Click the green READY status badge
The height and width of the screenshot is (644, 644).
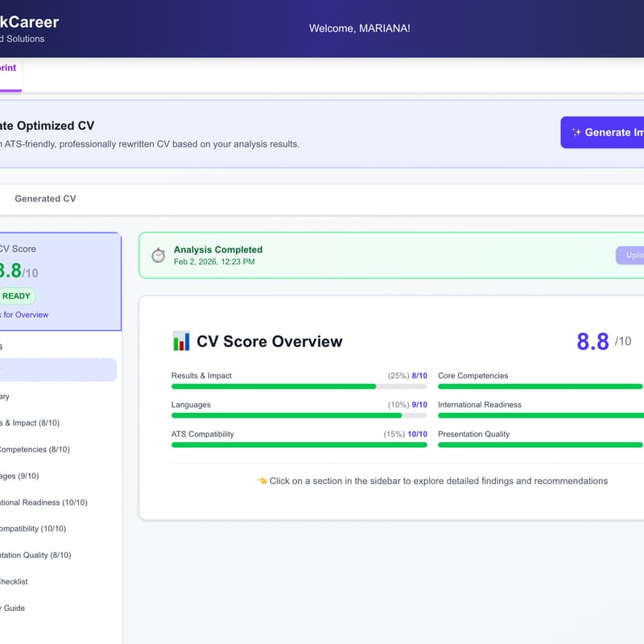click(x=16, y=295)
